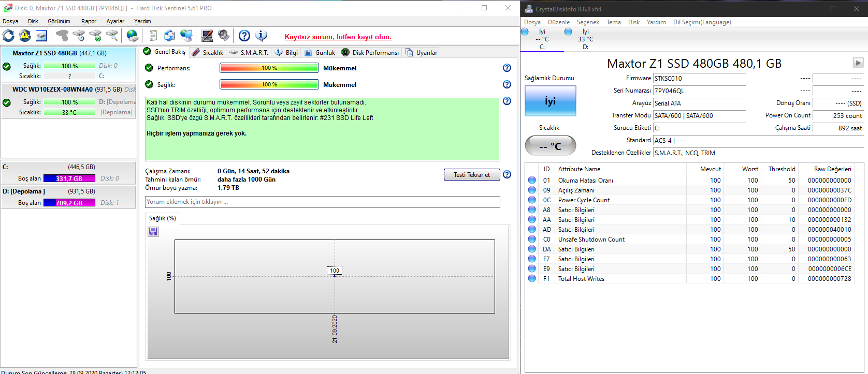The width and height of the screenshot is (868, 374).
Task: Click the comment field Yorum eklemek için tıklayın
Action: click(x=322, y=202)
